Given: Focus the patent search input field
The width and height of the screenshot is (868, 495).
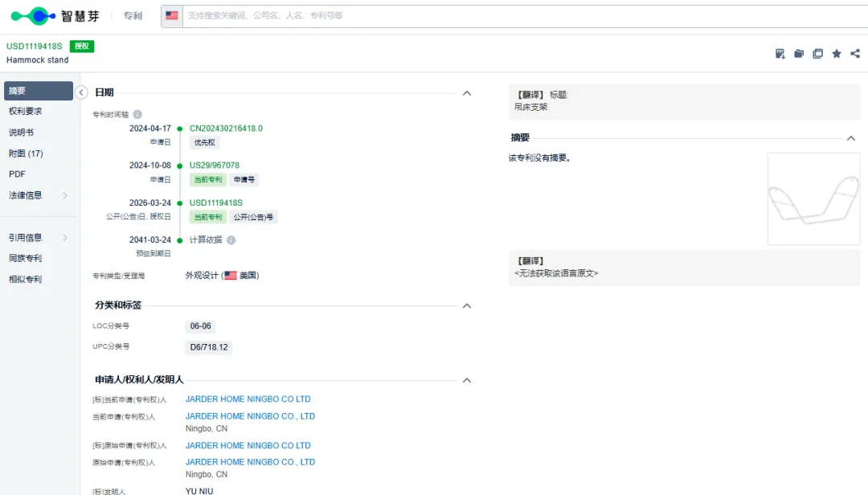Looking at the screenshot, I should tap(525, 15).
